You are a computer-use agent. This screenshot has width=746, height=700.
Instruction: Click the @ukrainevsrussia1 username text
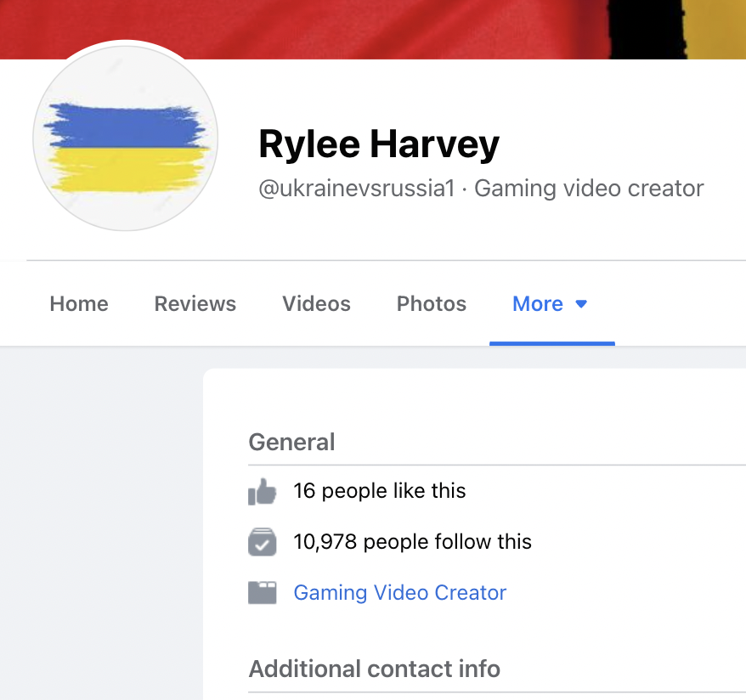(358, 189)
